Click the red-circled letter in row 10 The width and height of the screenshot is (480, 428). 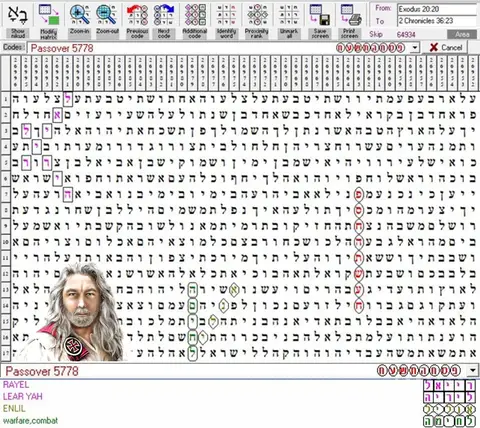point(359,242)
